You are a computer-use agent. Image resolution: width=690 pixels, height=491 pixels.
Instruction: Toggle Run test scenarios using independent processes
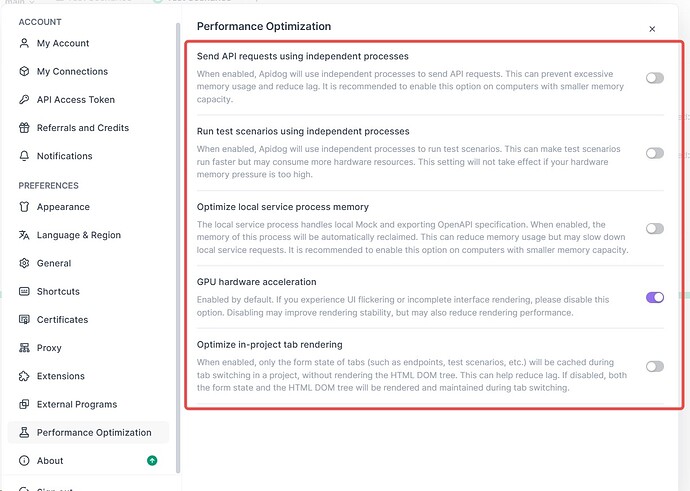654,153
